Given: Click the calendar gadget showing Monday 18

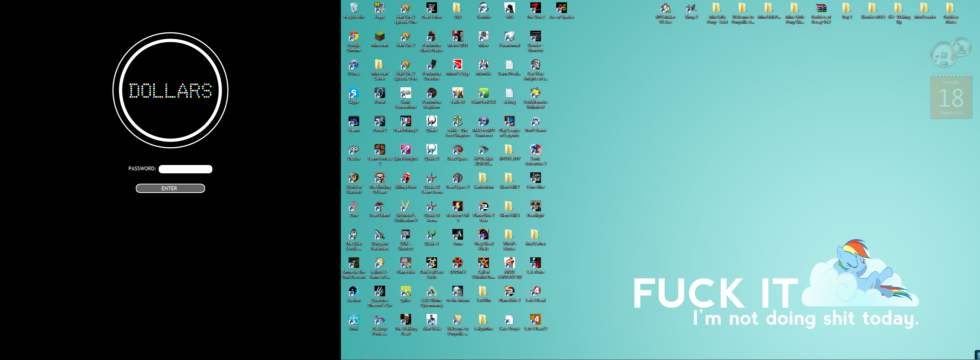Looking at the screenshot, I should [x=951, y=96].
